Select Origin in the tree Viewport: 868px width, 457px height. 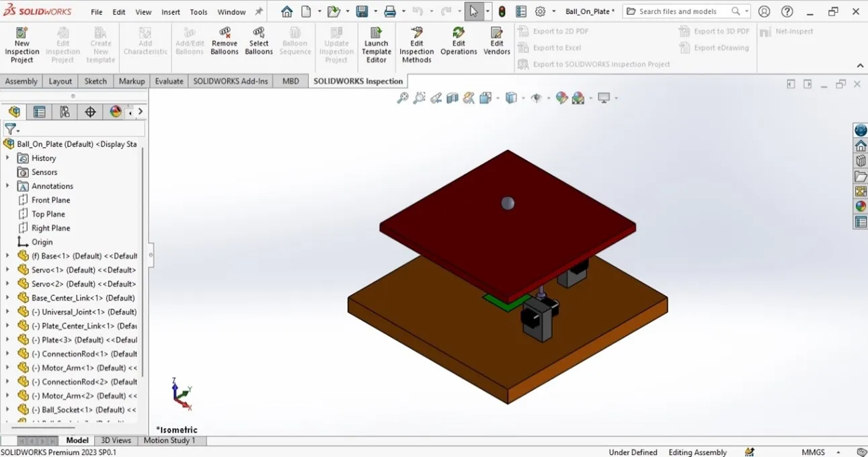coord(42,242)
